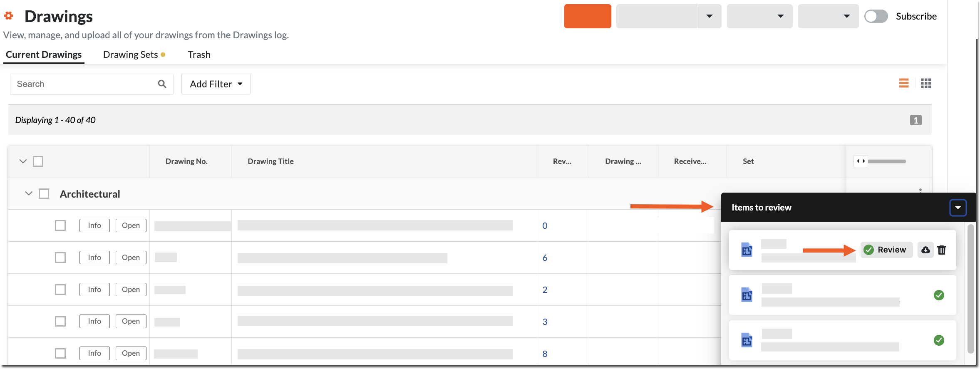
Task: Collapse the Items to review panel
Action: pos(958,208)
